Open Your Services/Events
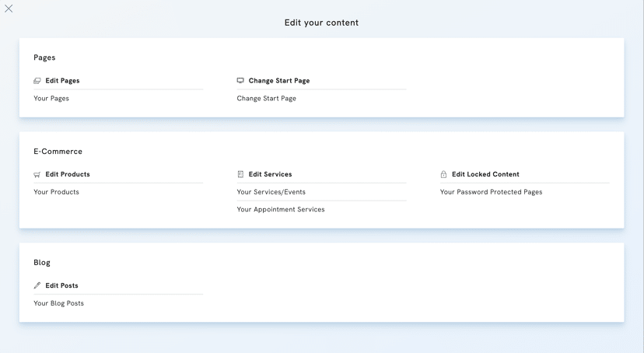 (x=271, y=192)
